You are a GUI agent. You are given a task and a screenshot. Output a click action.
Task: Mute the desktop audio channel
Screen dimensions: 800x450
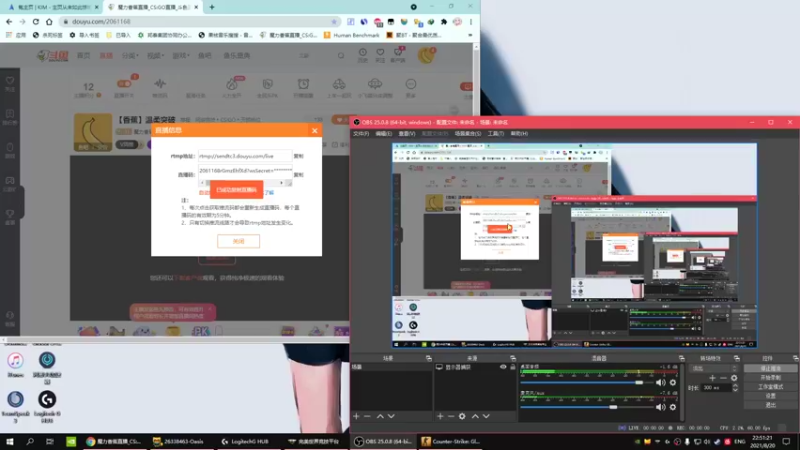661,382
